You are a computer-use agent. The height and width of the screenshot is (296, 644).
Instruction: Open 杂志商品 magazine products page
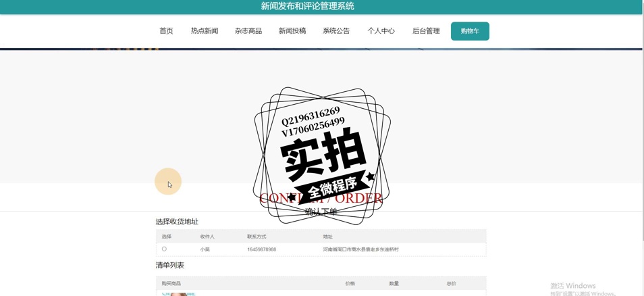248,31
